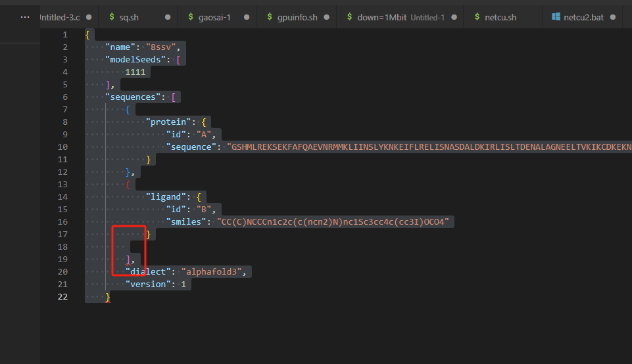632x364 pixels.
Task: Place cursor on the "name" key
Action: click(x=120, y=47)
